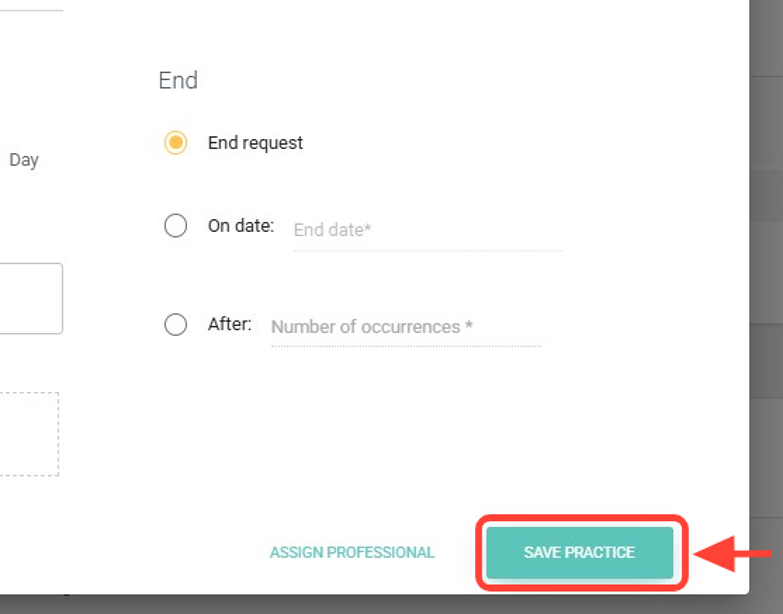This screenshot has width=783, height=614.
Task: Focus the "End date*" input field
Action: click(x=427, y=230)
